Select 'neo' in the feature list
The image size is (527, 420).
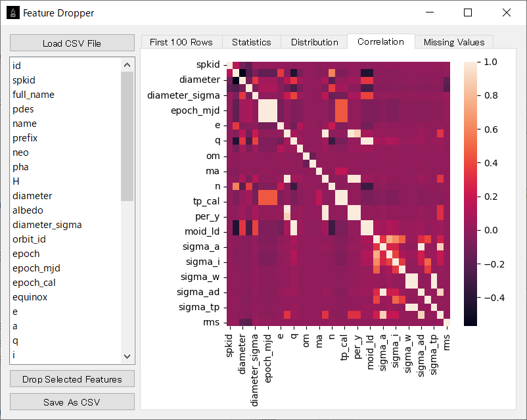pos(66,152)
